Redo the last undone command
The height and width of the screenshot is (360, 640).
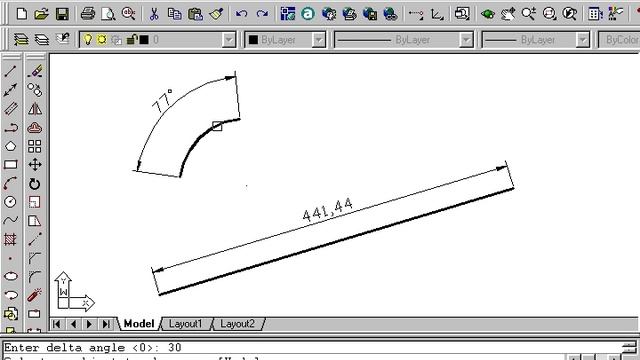(x=262, y=14)
